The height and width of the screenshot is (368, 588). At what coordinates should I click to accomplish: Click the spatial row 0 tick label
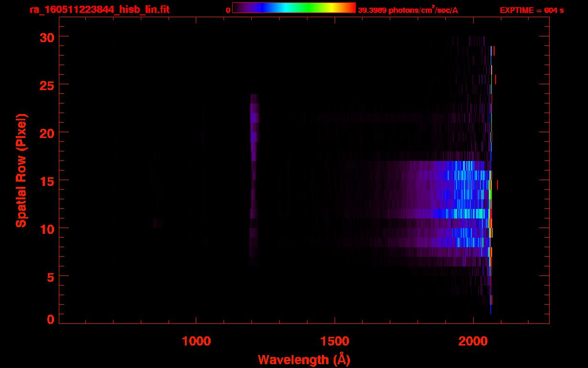[x=51, y=319]
